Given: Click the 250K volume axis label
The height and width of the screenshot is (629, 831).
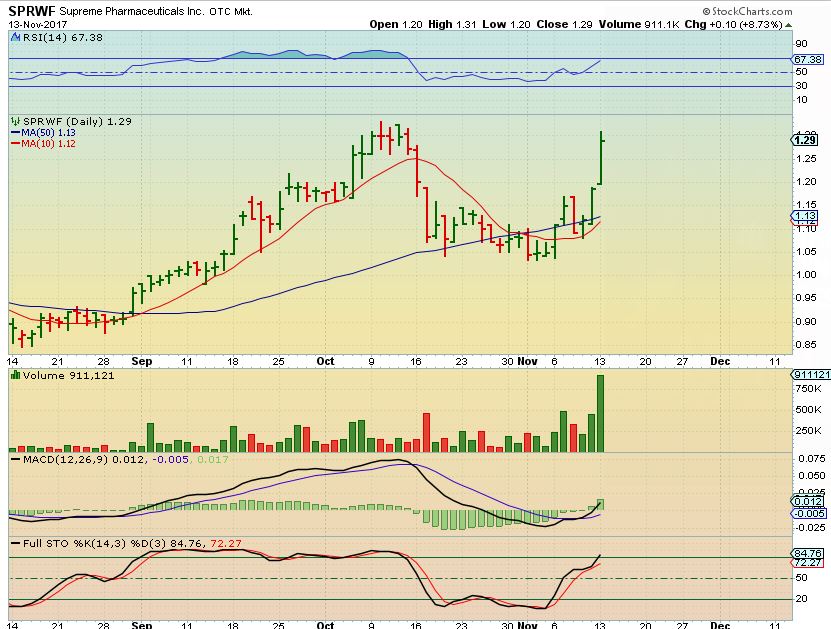Looking at the screenshot, I should click(x=808, y=430).
